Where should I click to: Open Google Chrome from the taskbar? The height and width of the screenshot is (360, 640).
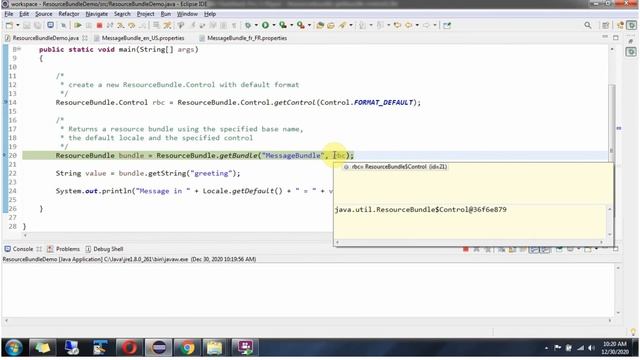click(187, 348)
